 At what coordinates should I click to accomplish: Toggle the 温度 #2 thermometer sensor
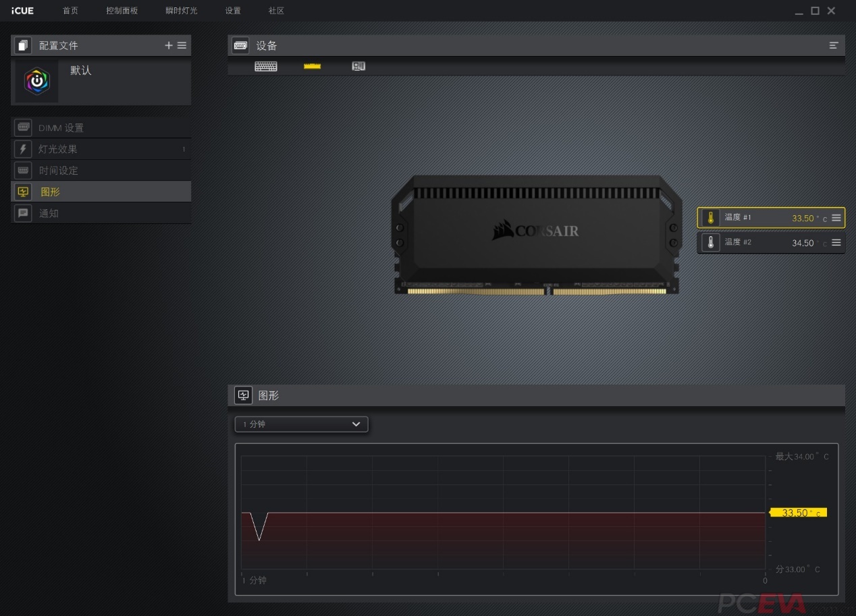(x=711, y=242)
